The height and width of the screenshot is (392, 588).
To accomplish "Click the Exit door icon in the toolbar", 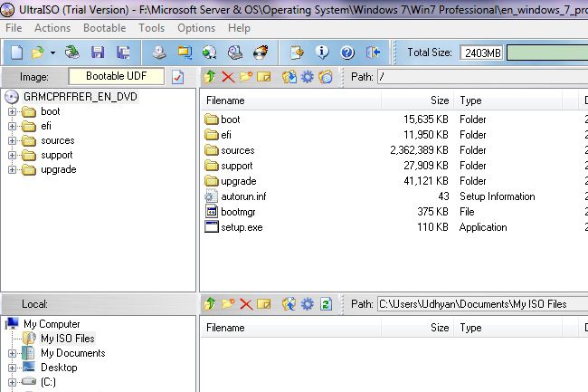I will point(373,53).
